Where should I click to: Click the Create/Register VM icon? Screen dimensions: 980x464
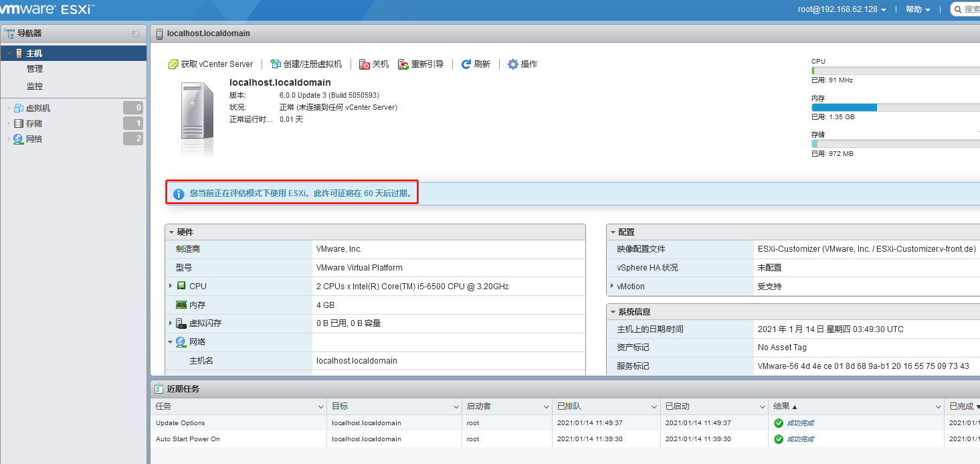[276, 64]
